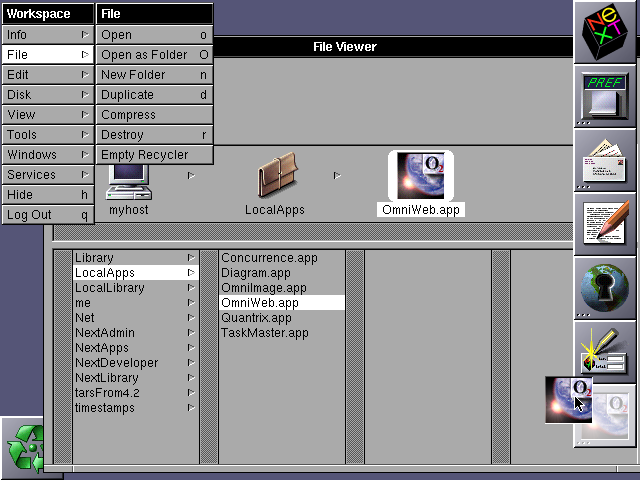
Task: Select LocalLibrary in the browser column
Action: tap(136, 288)
